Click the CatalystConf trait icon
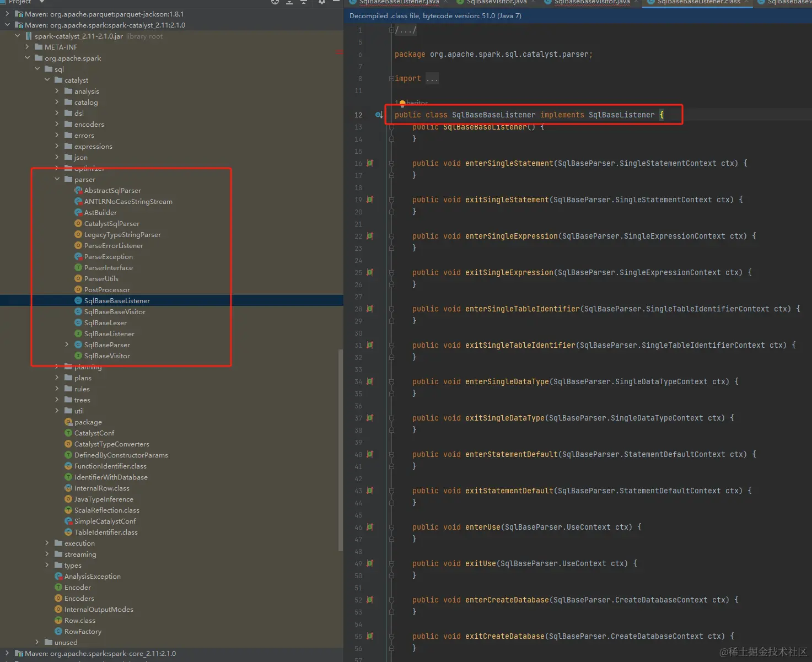Screen dimensions: 812x662 68,433
